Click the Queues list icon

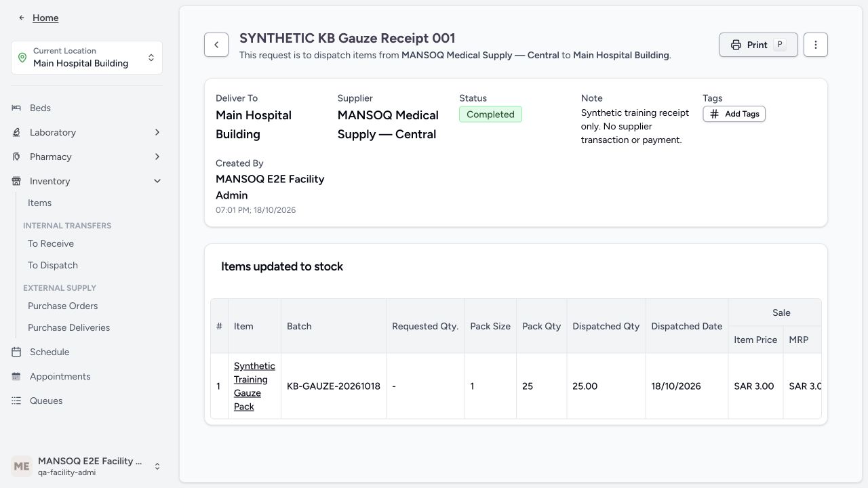16,401
